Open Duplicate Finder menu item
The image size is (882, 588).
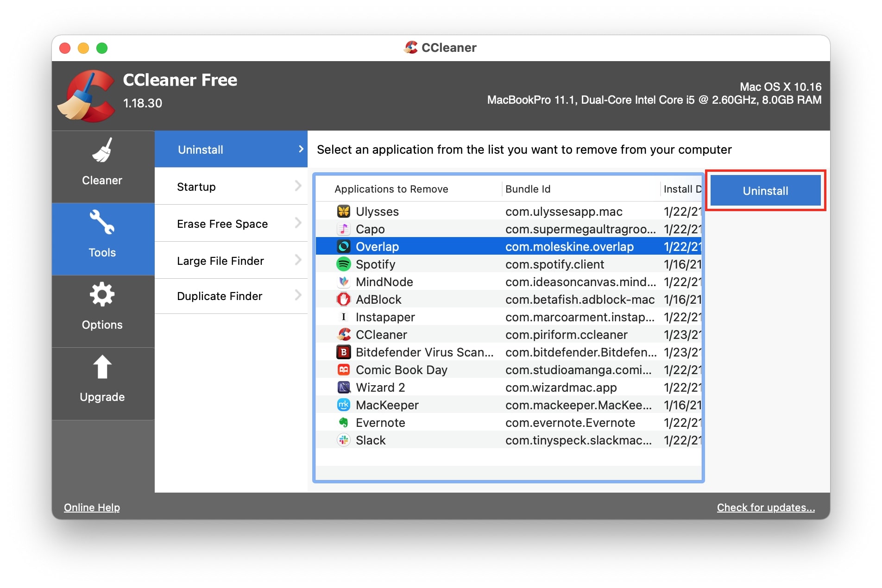[231, 296]
